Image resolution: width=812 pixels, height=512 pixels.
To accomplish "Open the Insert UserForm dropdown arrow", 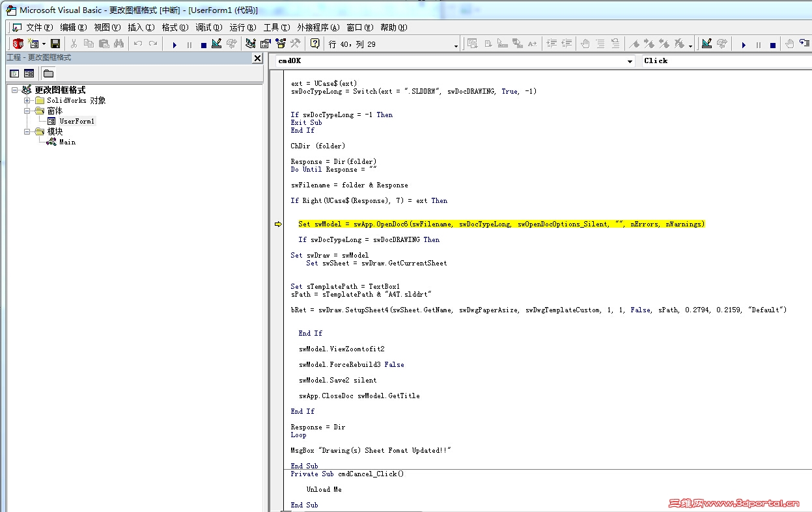I will 44,44.
